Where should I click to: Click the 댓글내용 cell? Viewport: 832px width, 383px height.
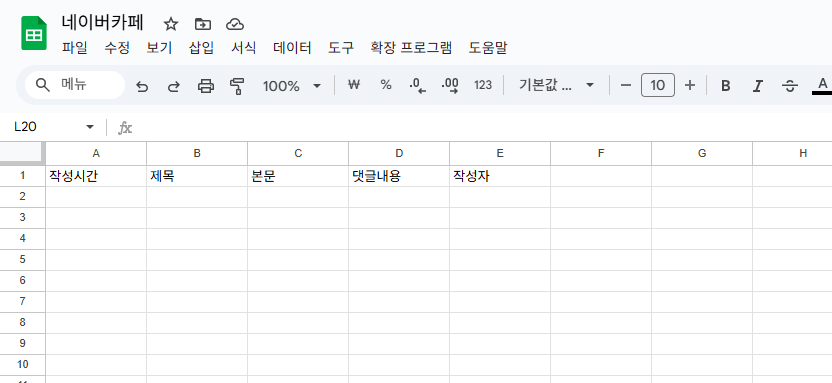tap(399, 176)
